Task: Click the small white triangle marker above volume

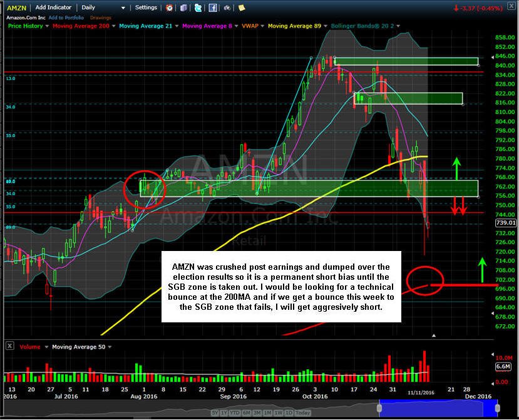Action: 434,335
